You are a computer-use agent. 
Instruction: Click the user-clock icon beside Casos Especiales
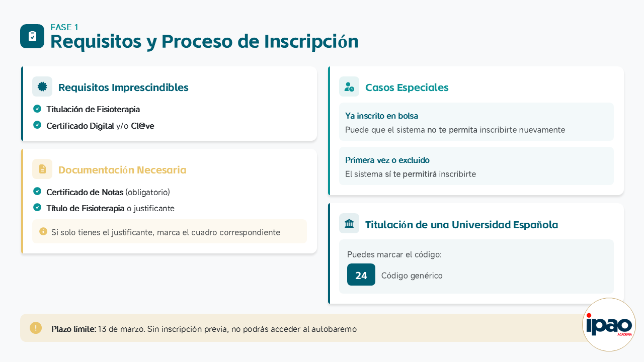tap(349, 86)
